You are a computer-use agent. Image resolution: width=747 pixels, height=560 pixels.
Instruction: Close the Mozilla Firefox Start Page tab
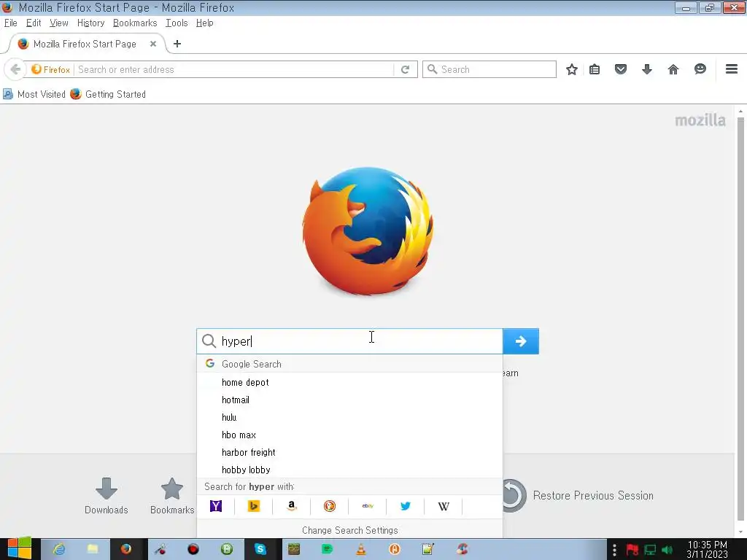[x=153, y=44]
